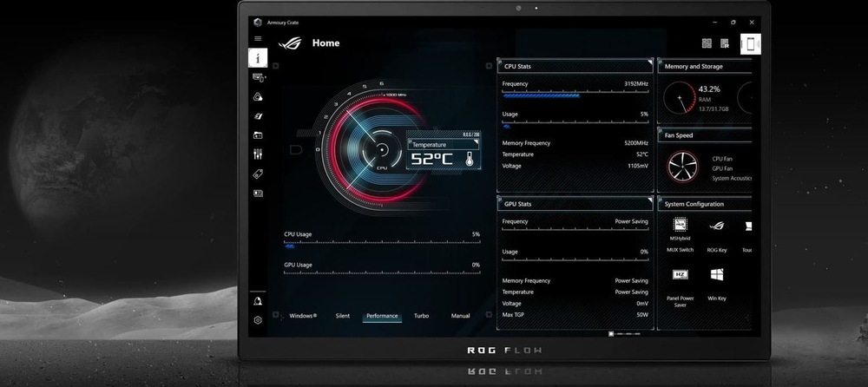Expand the GPU Stats panel corner
The height and width of the screenshot is (387, 868).
650,200
